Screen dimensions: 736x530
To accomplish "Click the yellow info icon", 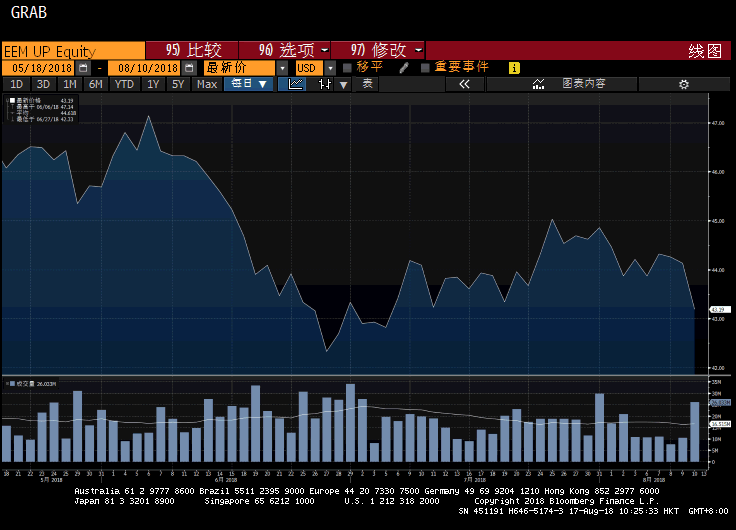I will [514, 68].
